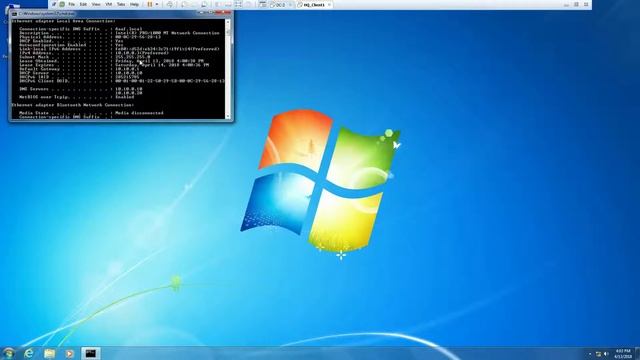This screenshot has height=360, width=640.
Task: Open the Windows Start menu orb
Action: (x=9, y=353)
